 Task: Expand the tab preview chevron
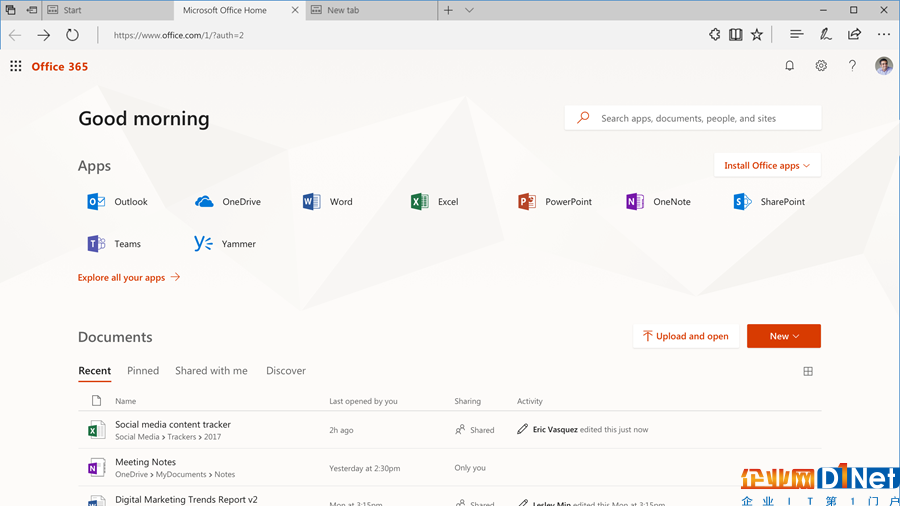pyautogui.click(x=469, y=10)
